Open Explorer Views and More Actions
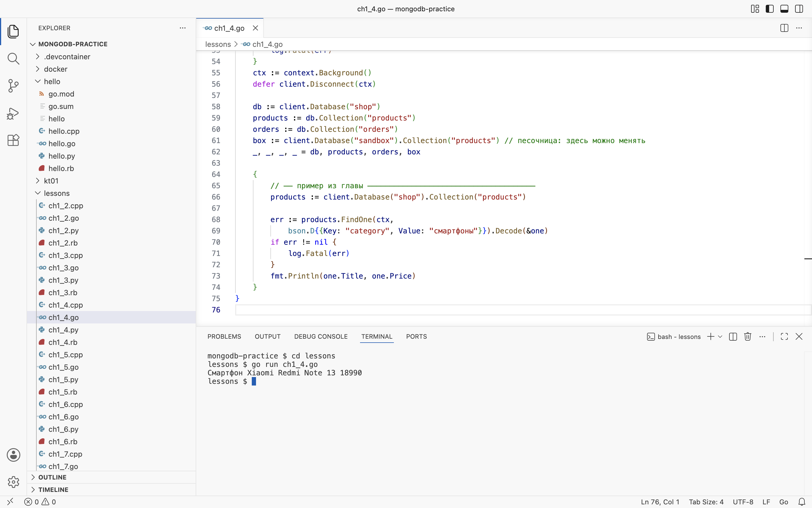This screenshot has width=812, height=508. click(x=182, y=28)
